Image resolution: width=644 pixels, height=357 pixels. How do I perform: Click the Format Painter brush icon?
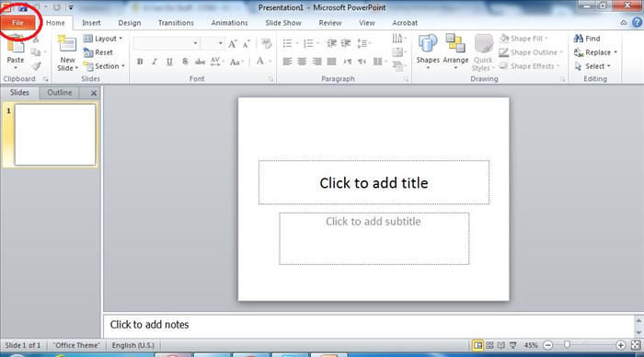click(36, 65)
